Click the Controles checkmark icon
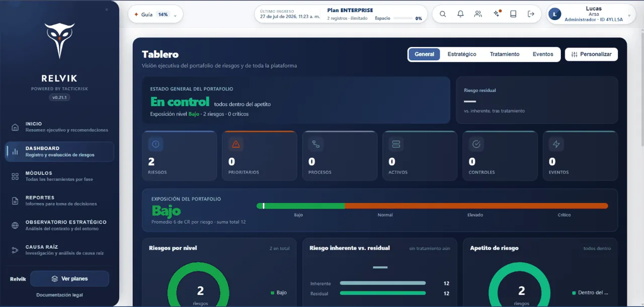The height and width of the screenshot is (307, 644). click(476, 144)
